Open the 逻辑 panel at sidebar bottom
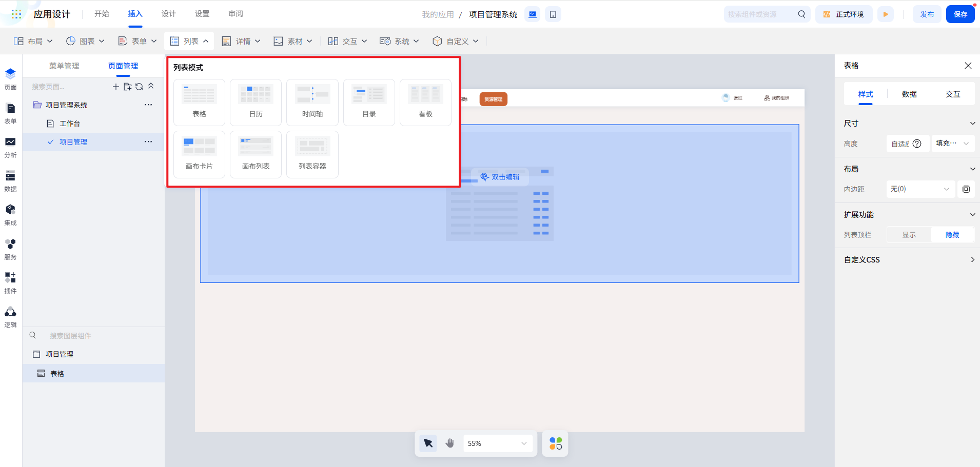The width and height of the screenshot is (980, 467). click(10, 316)
